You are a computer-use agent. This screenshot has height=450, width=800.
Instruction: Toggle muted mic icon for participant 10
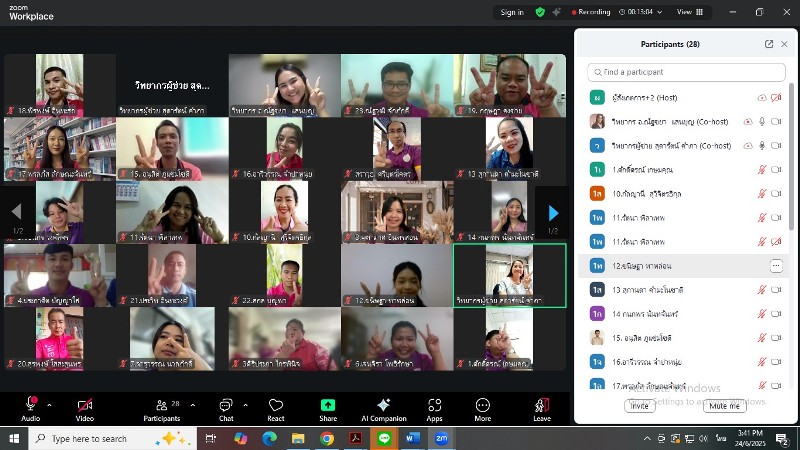coord(762,193)
